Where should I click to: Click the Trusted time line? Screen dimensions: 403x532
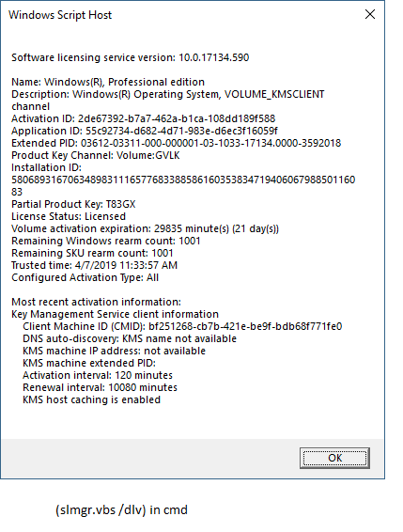pos(94,265)
